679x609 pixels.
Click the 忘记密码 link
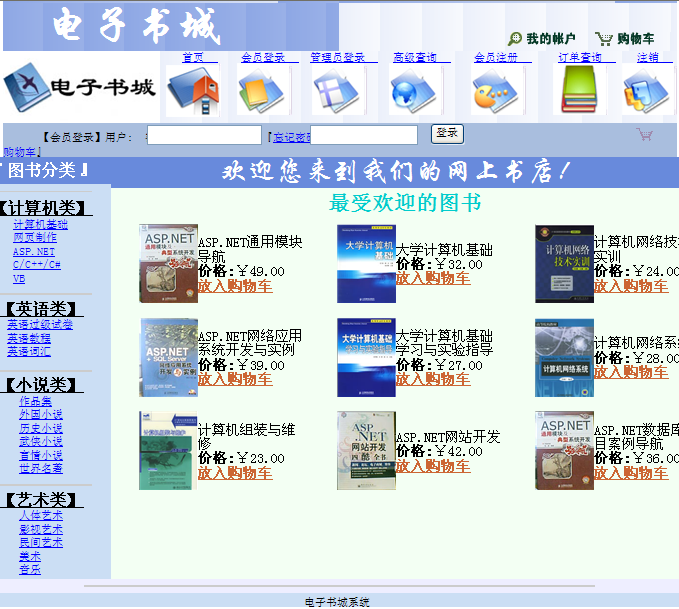coord(291,137)
